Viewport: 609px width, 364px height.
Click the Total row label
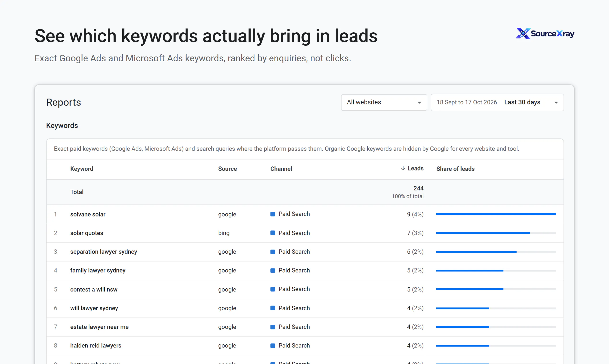click(x=77, y=192)
